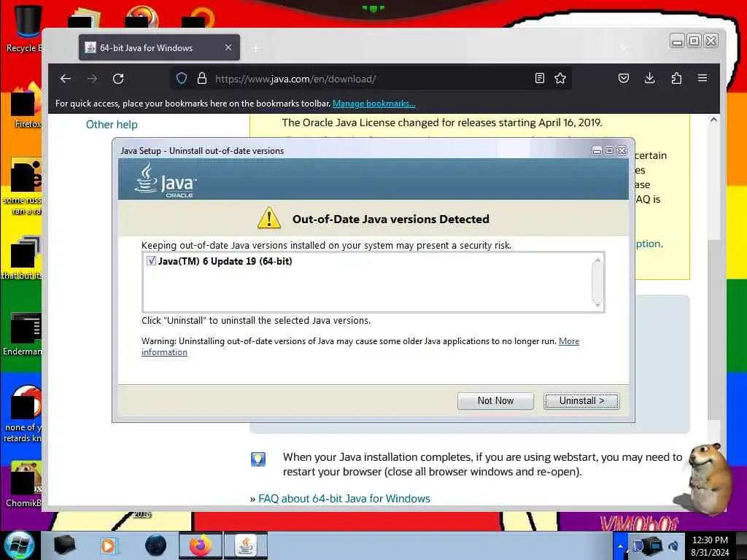Minimize the Java Setup dialog

click(597, 150)
